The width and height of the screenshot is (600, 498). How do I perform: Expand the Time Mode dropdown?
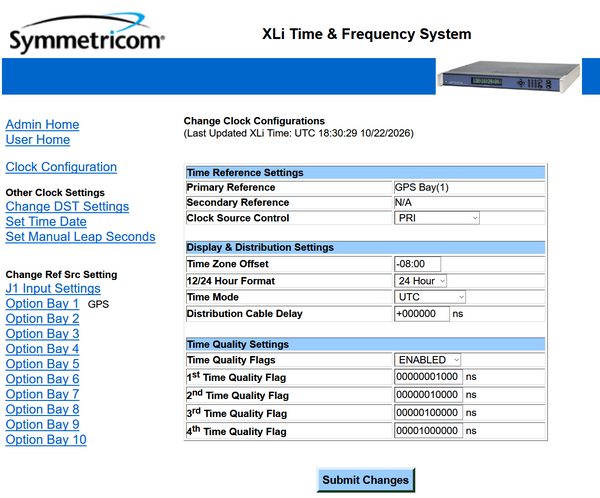pyautogui.click(x=430, y=297)
